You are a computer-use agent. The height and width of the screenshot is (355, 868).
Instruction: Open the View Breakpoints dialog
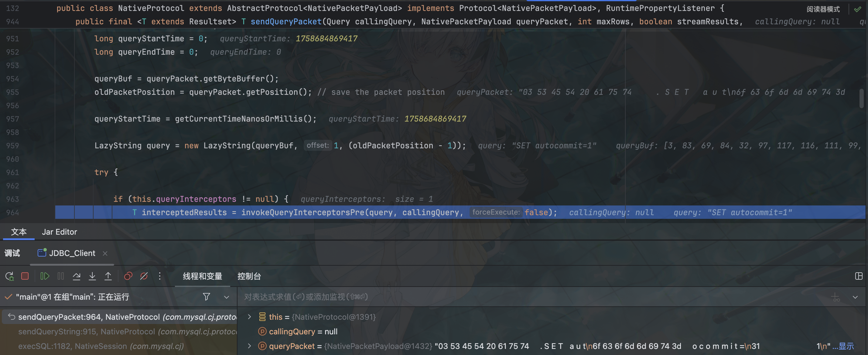tap(128, 277)
